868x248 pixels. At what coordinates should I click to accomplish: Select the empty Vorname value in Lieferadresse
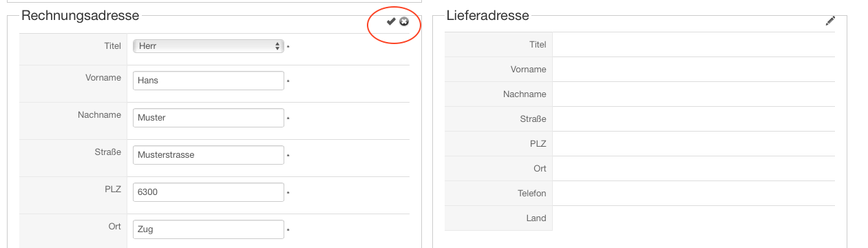pyautogui.click(x=693, y=70)
